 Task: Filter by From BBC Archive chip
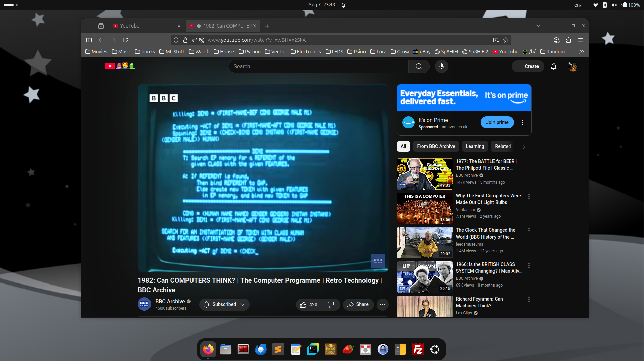436,146
